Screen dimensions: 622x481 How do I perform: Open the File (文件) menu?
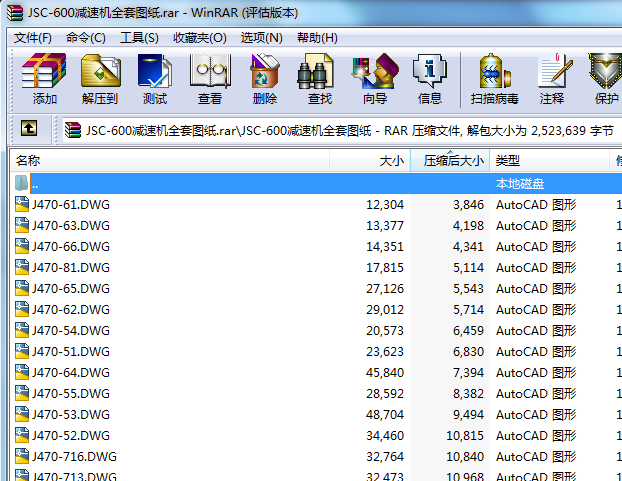(33, 38)
